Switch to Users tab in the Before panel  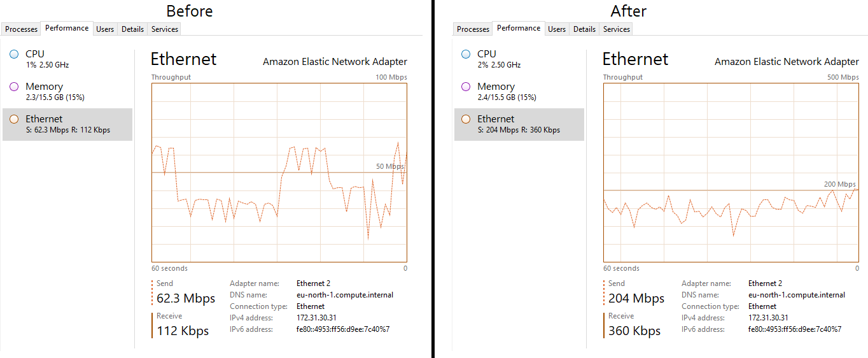pyautogui.click(x=105, y=29)
